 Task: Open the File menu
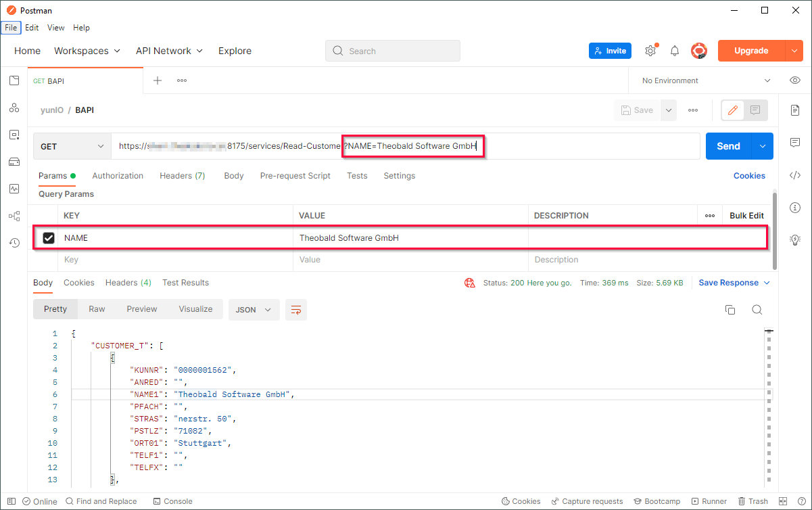[x=11, y=28]
